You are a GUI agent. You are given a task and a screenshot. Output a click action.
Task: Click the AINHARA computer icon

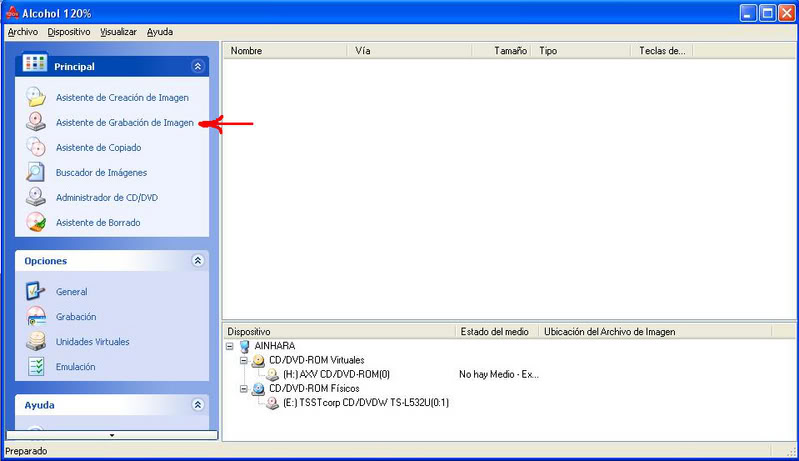(x=245, y=346)
